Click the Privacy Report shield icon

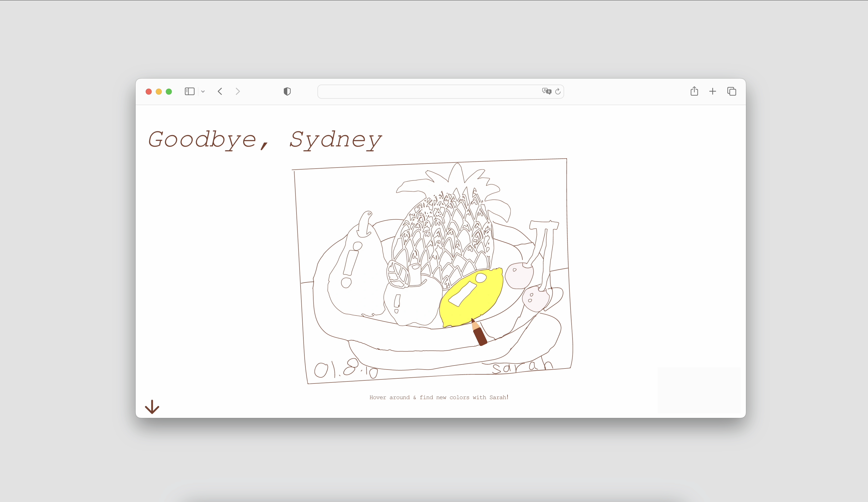[x=287, y=91]
